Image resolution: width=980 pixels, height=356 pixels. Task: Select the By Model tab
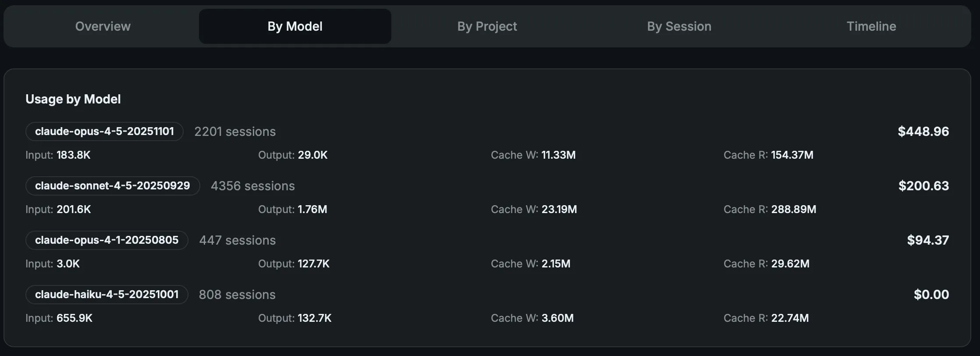pos(295,26)
